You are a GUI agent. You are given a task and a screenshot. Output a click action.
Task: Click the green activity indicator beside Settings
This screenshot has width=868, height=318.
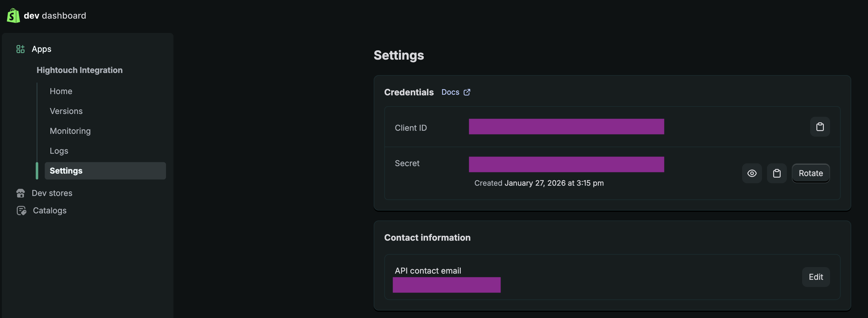pos(37,170)
